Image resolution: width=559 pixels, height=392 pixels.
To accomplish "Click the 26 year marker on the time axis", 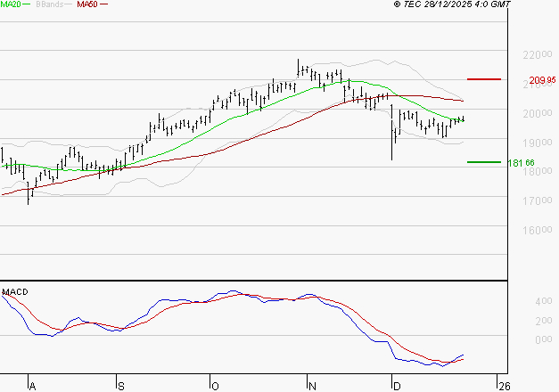I will pos(505,387).
